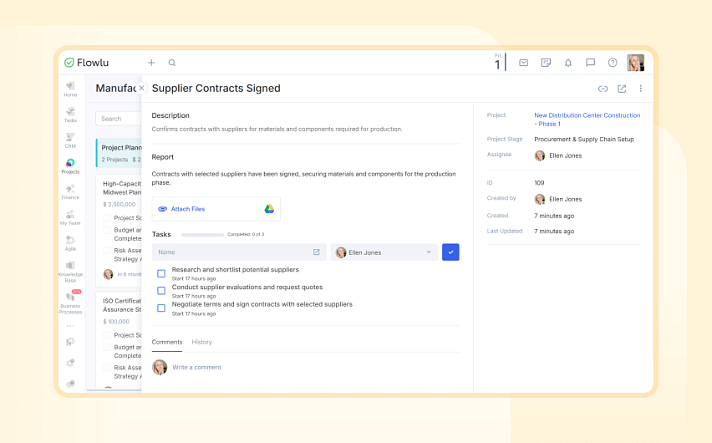Click Attach Files
712x443 pixels.
[188, 209]
